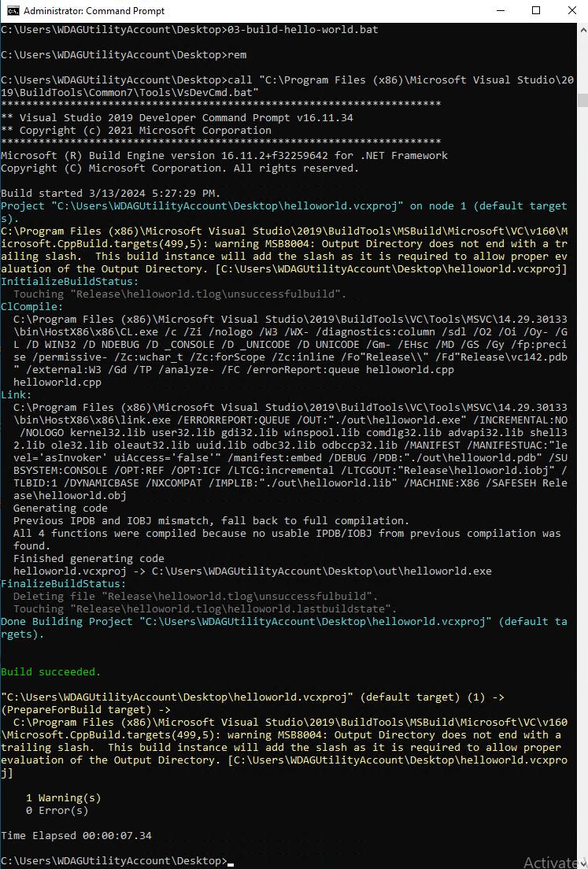Minimize the Command Prompt window
The image size is (588, 869).
[x=499, y=11]
